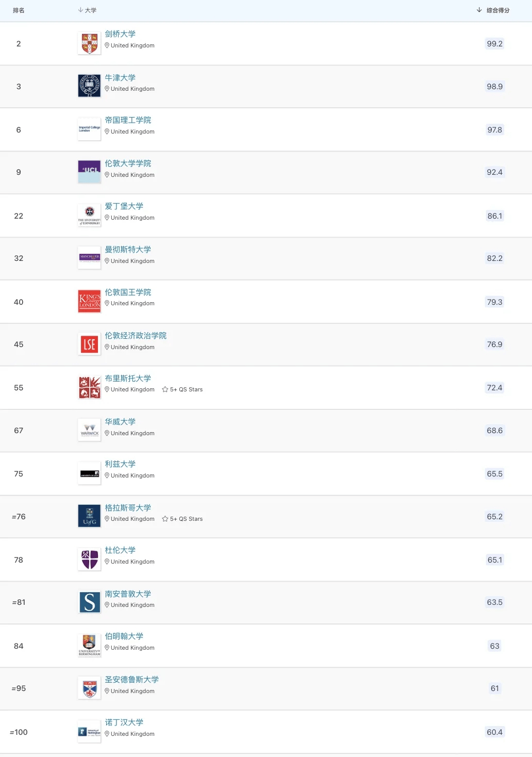The image size is (532, 757).
Task: Open the 帝国理工学院 link
Action: tap(128, 120)
